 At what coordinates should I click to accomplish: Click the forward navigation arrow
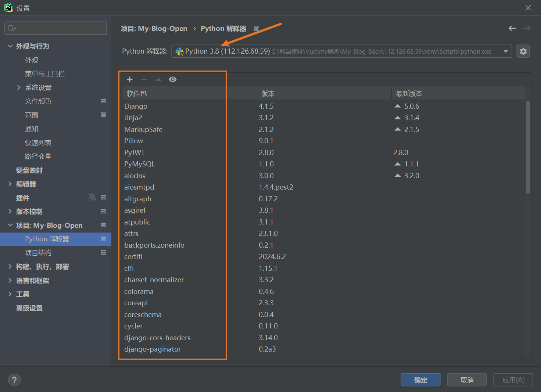click(527, 28)
